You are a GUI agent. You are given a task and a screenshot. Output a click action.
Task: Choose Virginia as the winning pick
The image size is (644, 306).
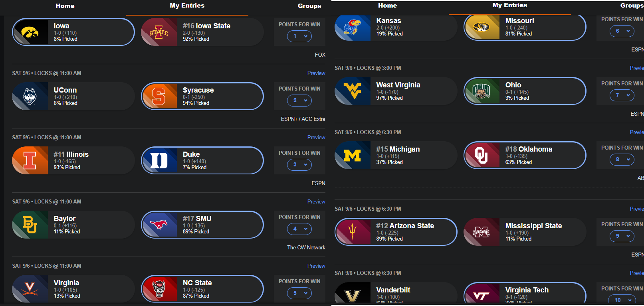pos(73,289)
